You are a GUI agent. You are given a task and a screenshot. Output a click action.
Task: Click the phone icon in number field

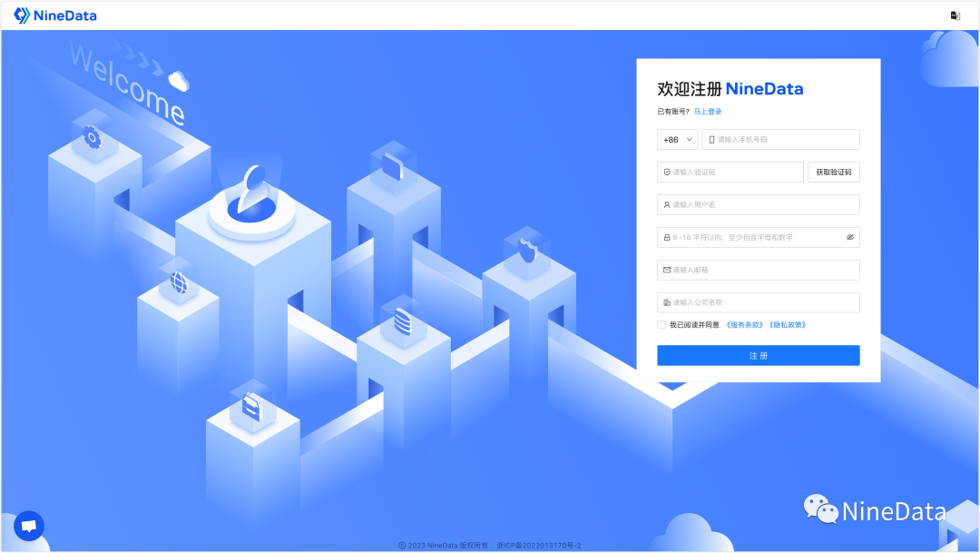711,140
